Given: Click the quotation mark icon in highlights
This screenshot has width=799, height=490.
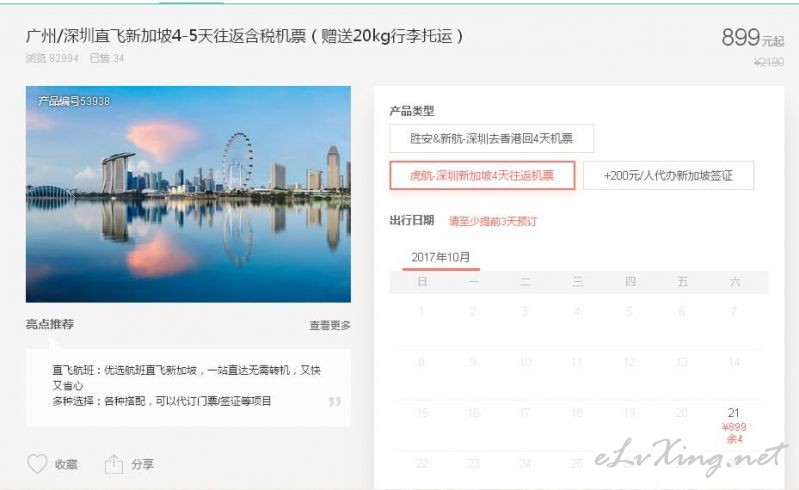Looking at the screenshot, I should click(334, 402).
